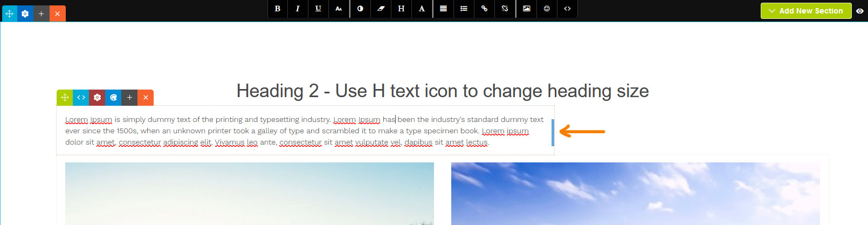Open HTML source view in top toolbar

567,9
